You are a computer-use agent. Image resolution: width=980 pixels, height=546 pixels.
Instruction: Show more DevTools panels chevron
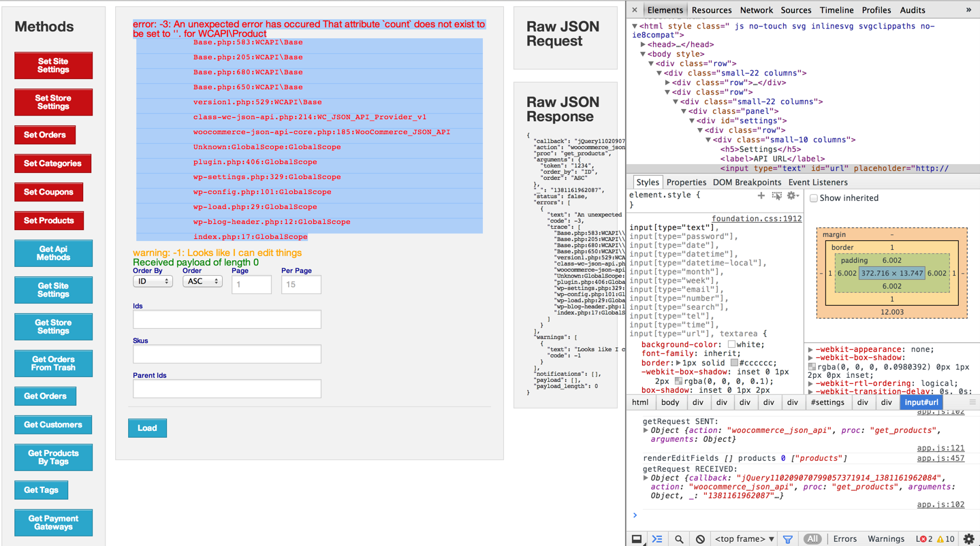click(x=968, y=10)
